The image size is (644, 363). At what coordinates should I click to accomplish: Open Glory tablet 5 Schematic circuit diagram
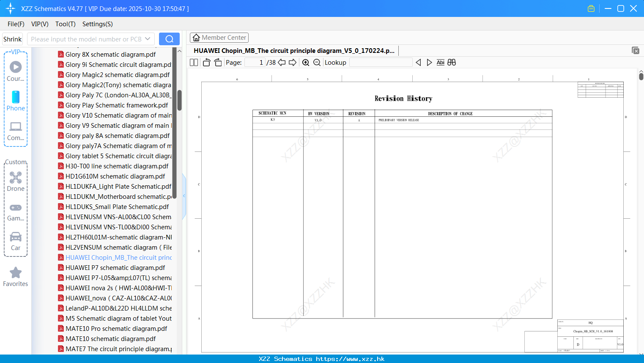[x=115, y=156]
